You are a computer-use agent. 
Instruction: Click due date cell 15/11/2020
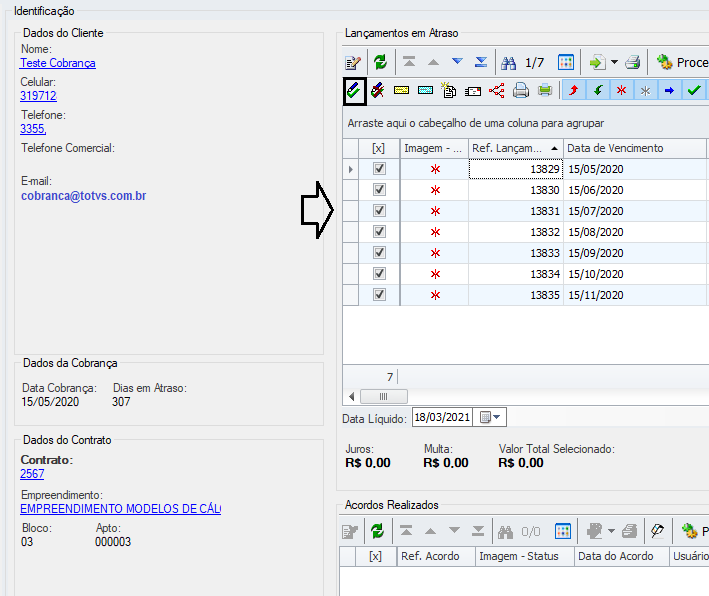pos(634,295)
